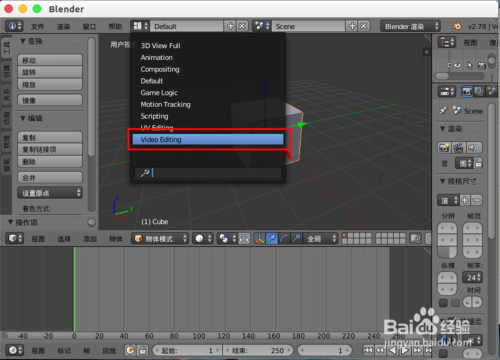Click the 合并 (Join) button
Viewport: 500px width, 360px height.
pos(50,178)
